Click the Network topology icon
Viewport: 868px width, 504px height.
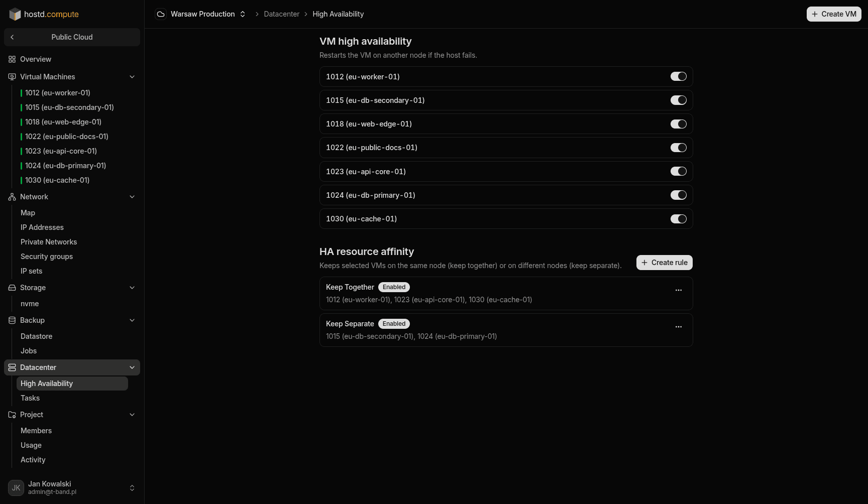[x=12, y=197]
